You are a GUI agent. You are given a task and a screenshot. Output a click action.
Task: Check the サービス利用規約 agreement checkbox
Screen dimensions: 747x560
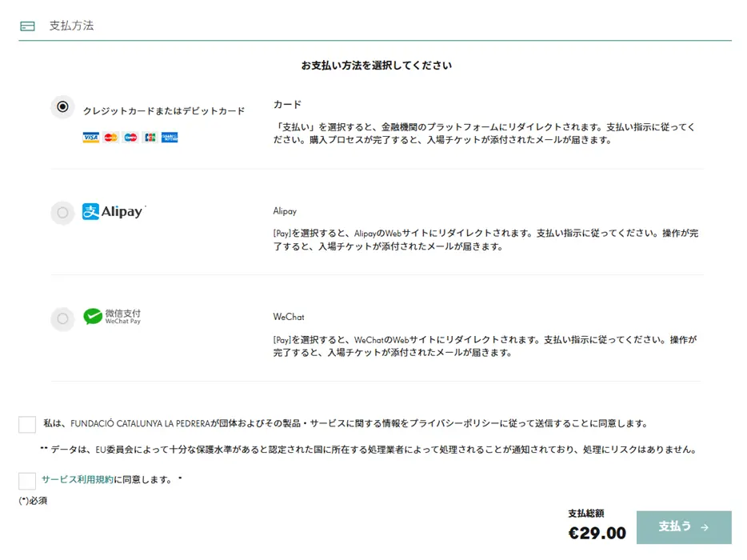(27, 481)
